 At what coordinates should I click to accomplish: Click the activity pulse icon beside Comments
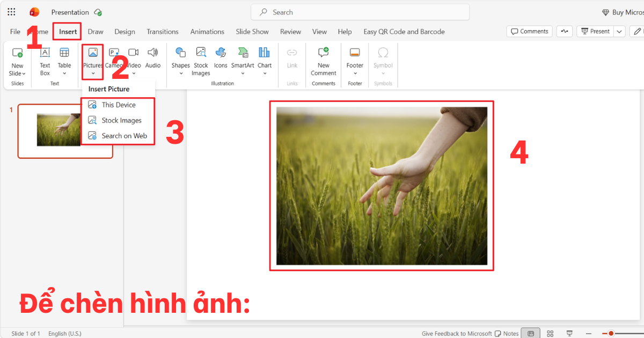(564, 31)
